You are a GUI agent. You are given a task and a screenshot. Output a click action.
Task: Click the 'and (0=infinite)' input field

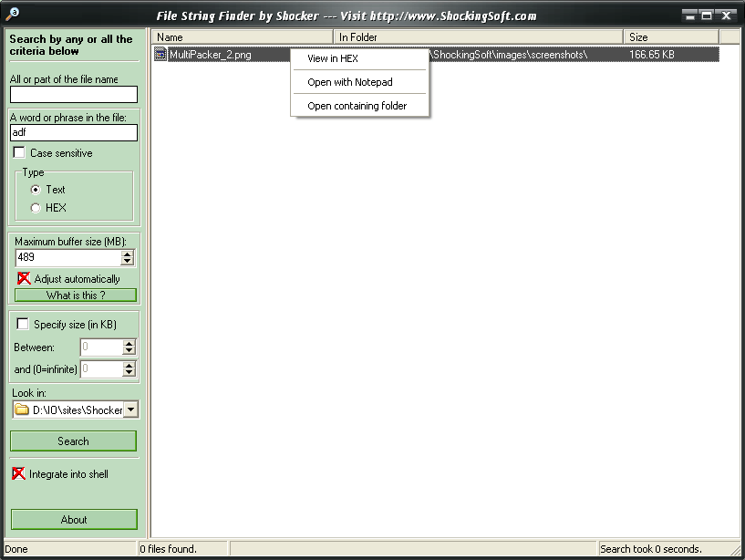pos(102,369)
